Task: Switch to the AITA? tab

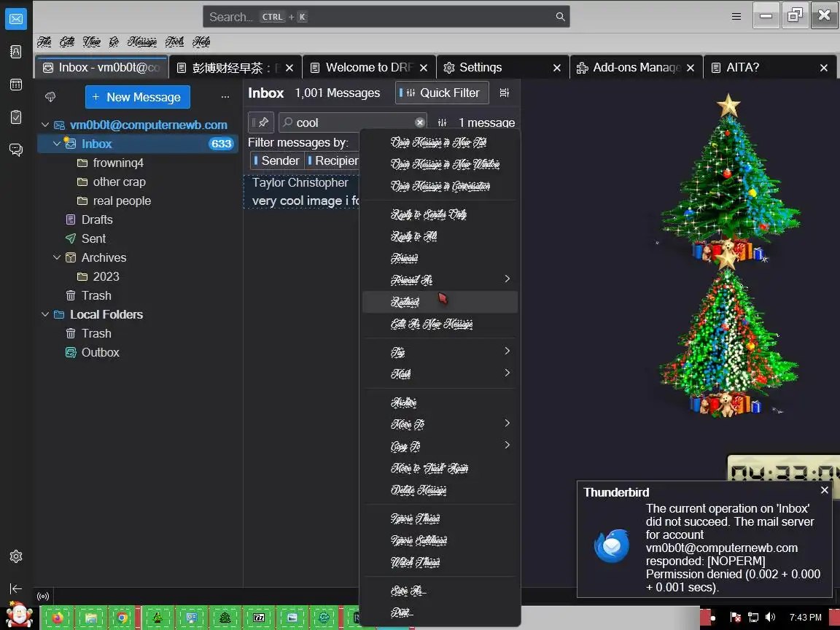Action: point(770,68)
